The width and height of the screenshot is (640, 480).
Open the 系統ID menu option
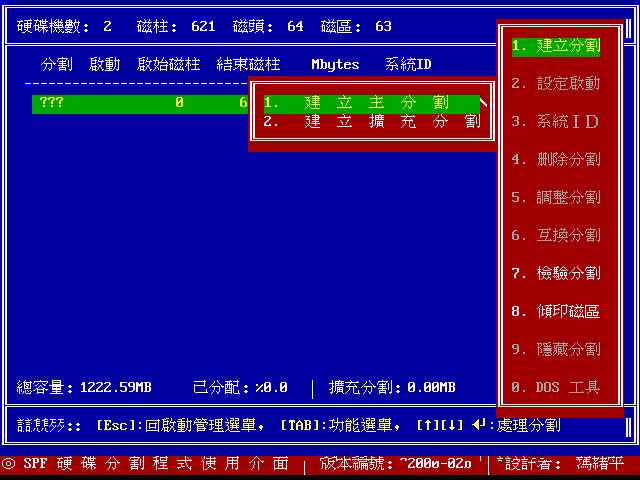556,122
